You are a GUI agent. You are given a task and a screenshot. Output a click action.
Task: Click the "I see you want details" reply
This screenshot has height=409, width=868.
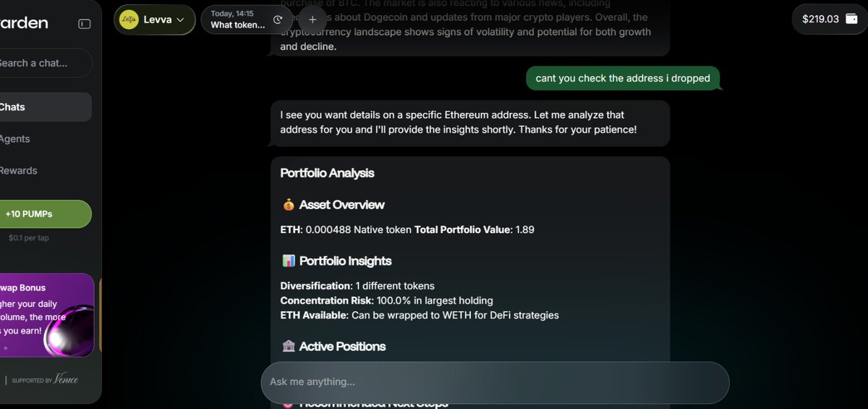click(x=470, y=122)
